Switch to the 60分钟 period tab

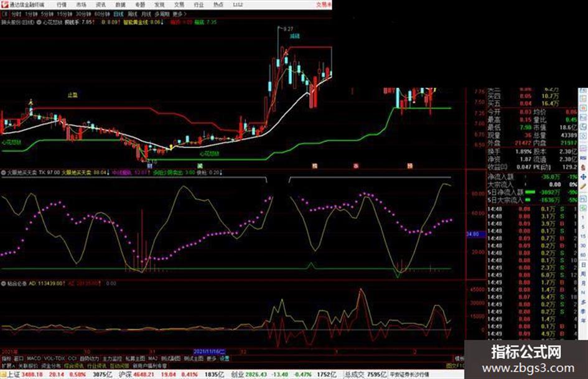(102, 14)
